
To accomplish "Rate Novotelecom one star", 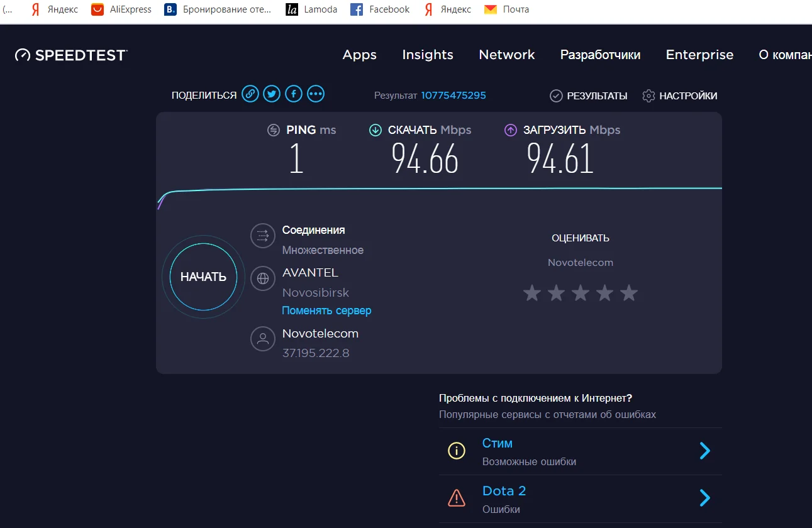I will click(x=532, y=293).
